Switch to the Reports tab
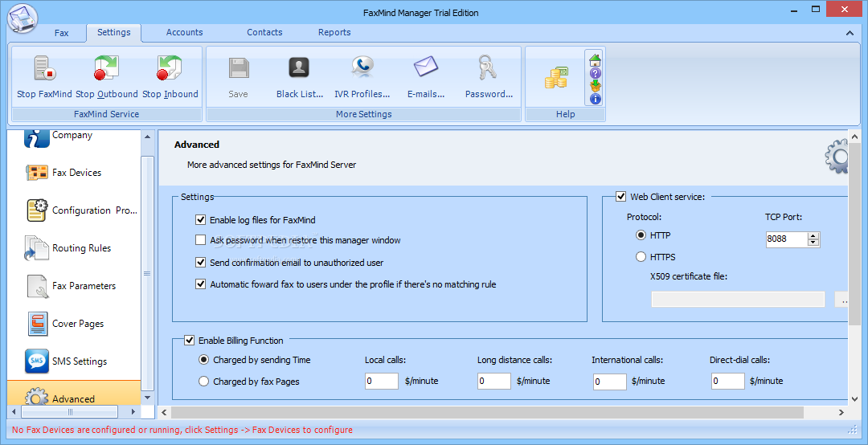This screenshot has height=445, width=868. coord(334,32)
